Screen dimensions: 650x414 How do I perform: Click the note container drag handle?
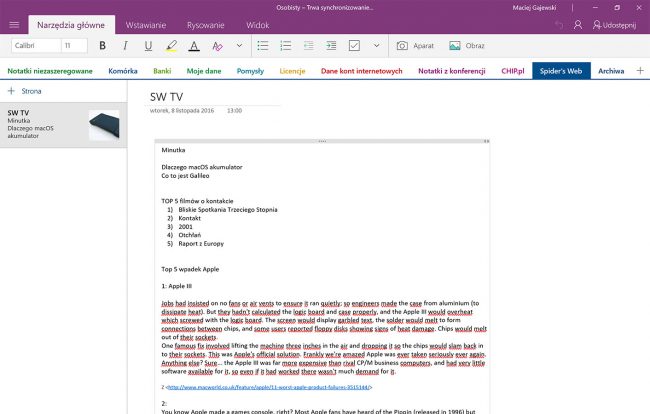(322, 141)
